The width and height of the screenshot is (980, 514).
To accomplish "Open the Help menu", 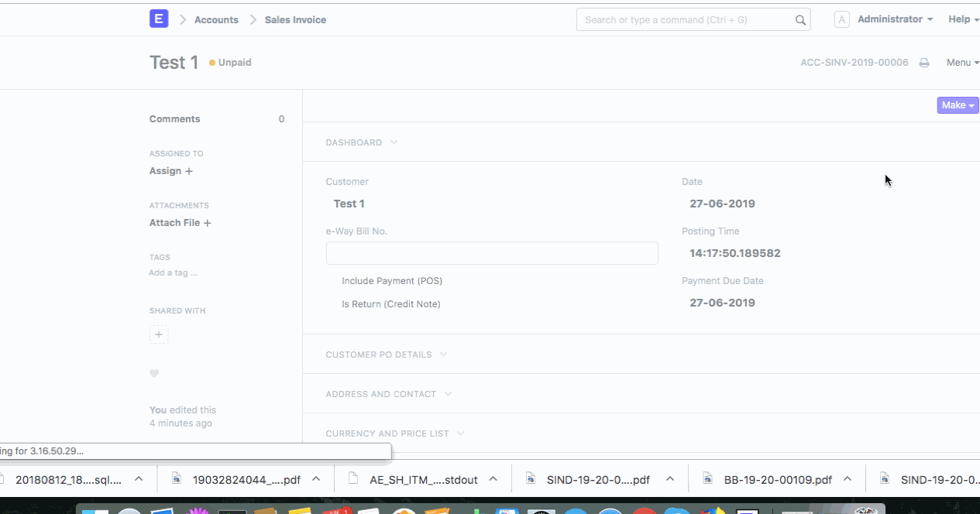I will [961, 19].
